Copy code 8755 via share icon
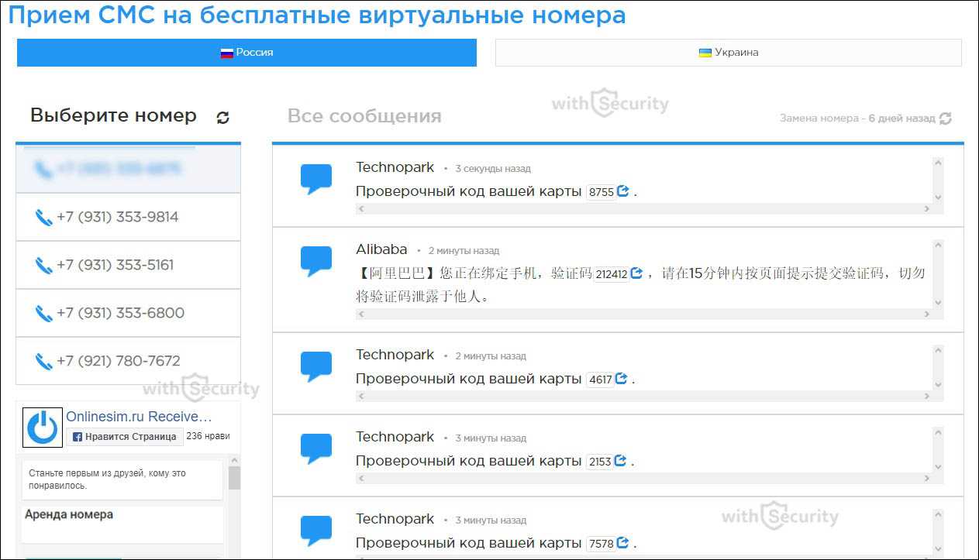This screenshot has width=979, height=560. coord(622,191)
